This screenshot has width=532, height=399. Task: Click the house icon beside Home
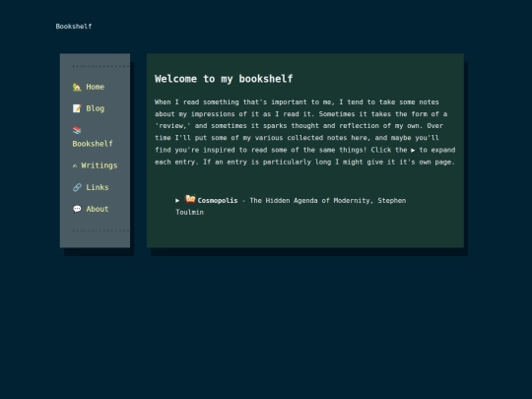(x=77, y=88)
